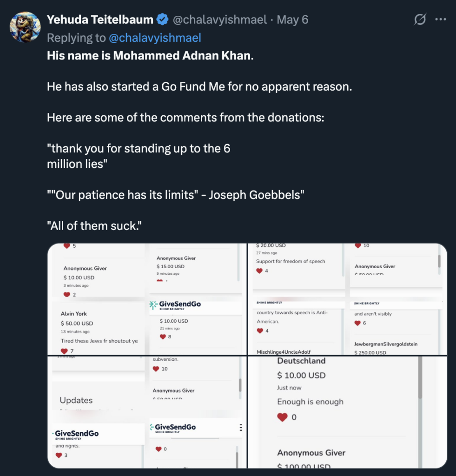Click GiveSendGo logo above $10.00 21 mins ago
Screen dimensions: 456x476
coord(175,305)
